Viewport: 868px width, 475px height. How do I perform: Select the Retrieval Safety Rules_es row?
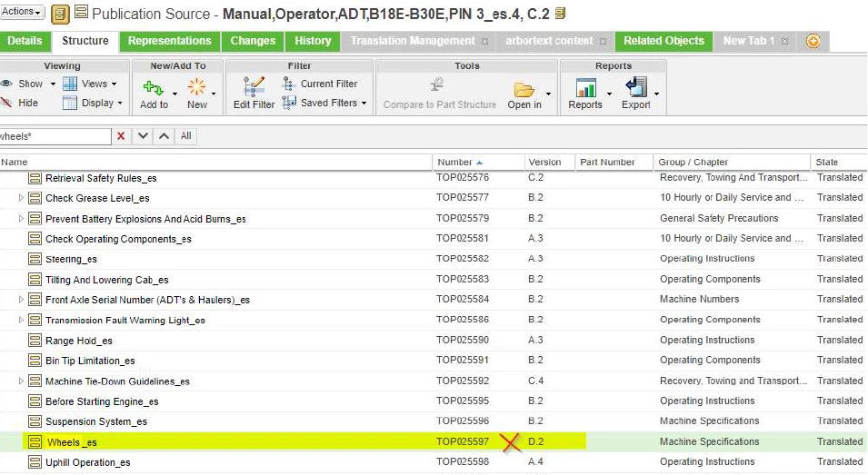pyautogui.click(x=434, y=178)
